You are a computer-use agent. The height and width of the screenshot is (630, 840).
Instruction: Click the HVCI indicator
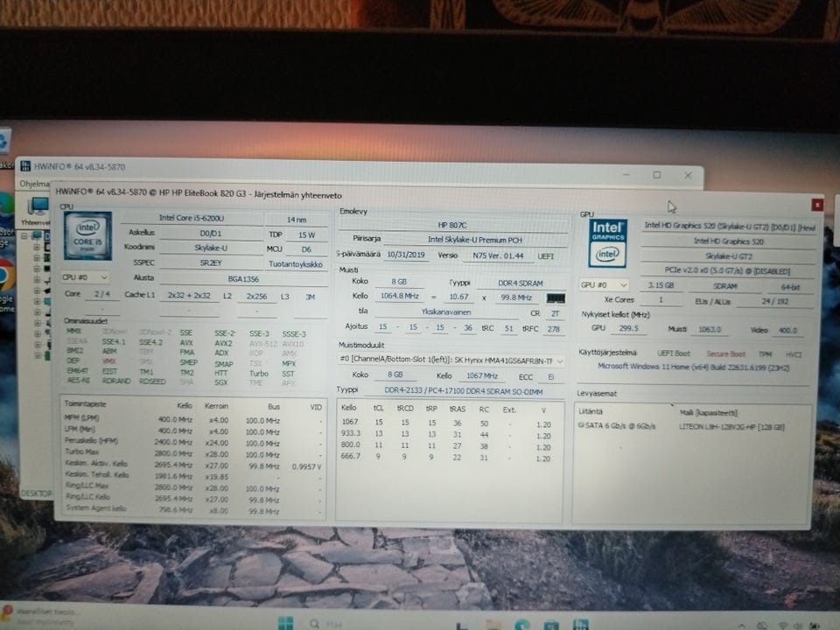(793, 354)
